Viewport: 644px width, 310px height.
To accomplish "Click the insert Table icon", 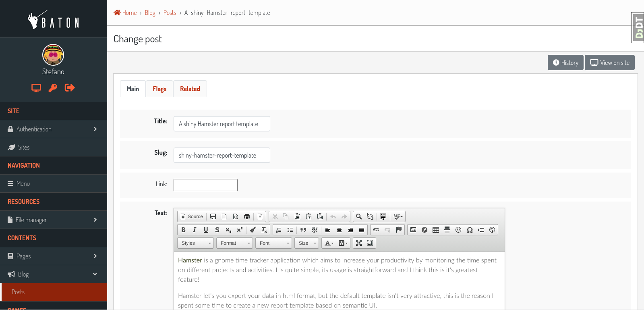I will pyautogui.click(x=436, y=230).
